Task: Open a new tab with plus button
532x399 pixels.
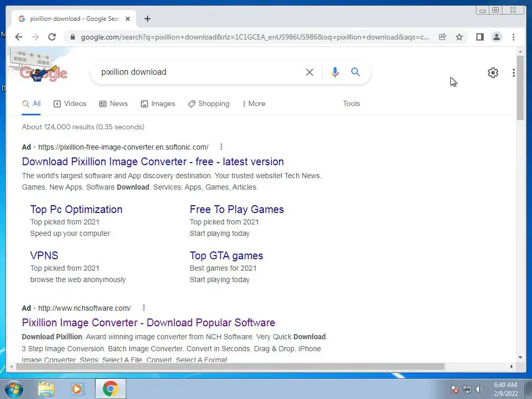Action: 147,19
